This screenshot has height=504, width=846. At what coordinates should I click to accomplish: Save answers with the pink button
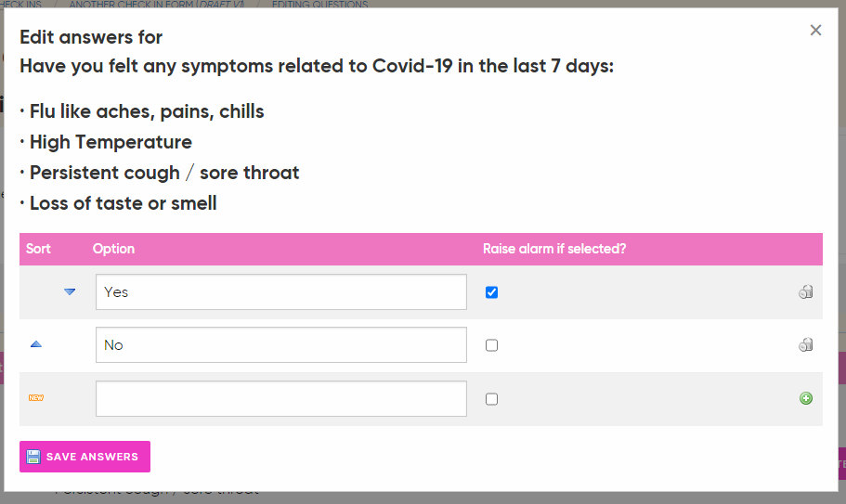tap(85, 457)
